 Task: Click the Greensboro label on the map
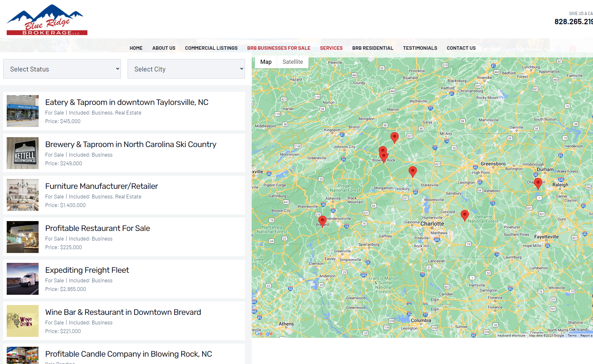pyautogui.click(x=493, y=164)
